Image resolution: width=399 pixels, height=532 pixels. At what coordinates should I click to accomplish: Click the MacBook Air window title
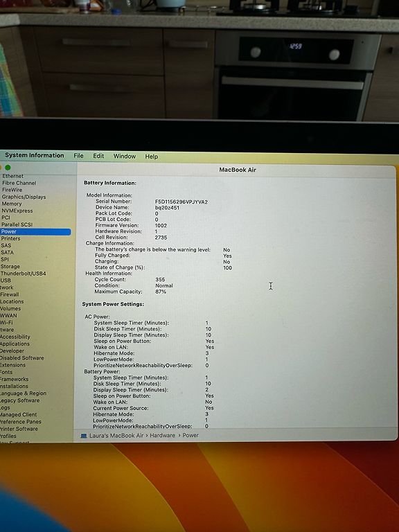click(x=238, y=170)
